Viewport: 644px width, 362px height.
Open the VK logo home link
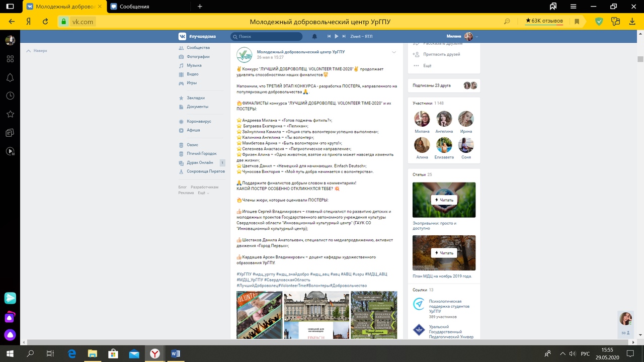point(182,36)
